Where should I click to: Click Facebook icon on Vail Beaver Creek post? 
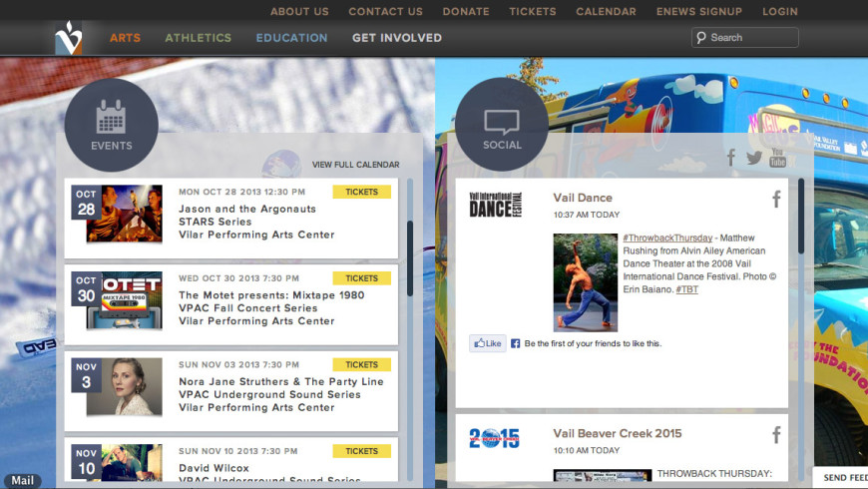776,435
